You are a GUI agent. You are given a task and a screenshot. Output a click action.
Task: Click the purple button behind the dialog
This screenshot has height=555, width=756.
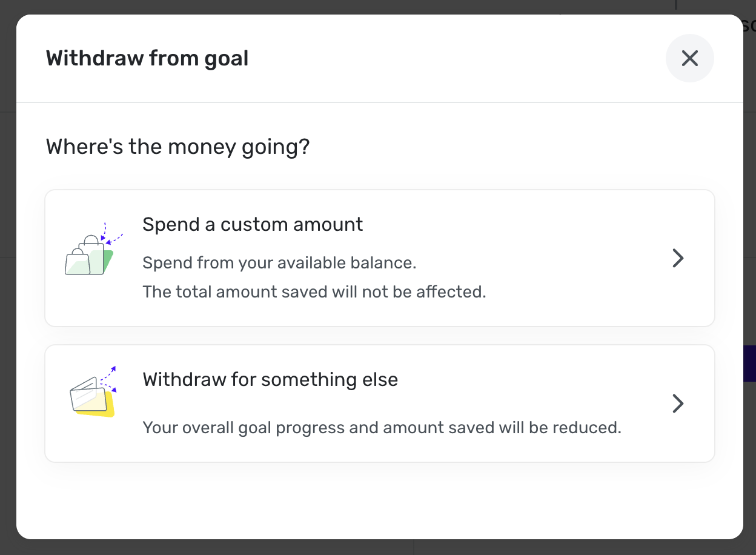pyautogui.click(x=749, y=364)
